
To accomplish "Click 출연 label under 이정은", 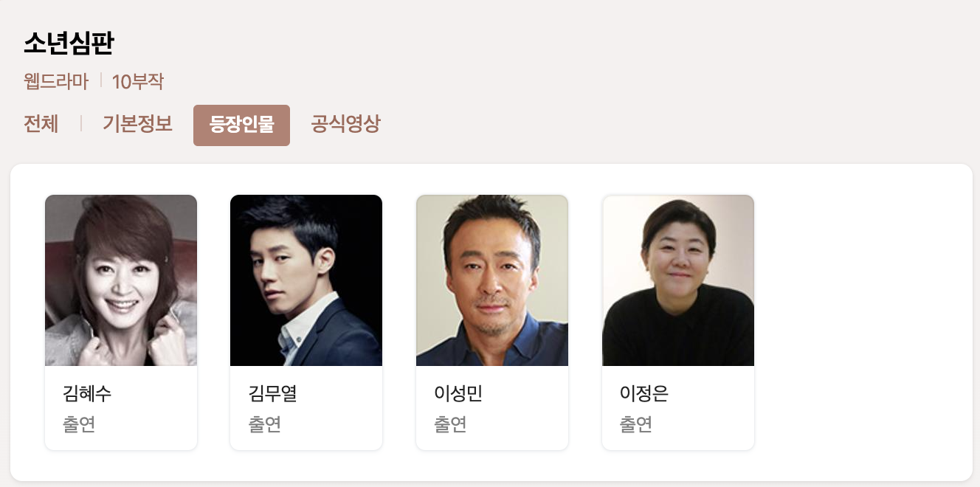I will [x=636, y=424].
